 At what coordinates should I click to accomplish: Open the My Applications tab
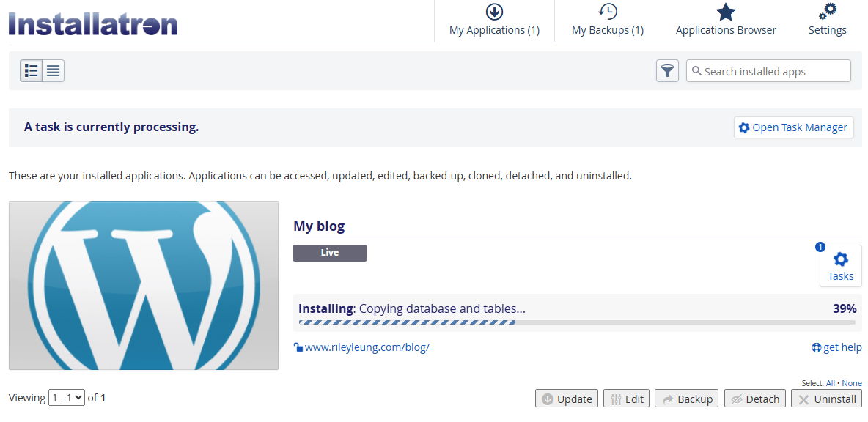pos(494,21)
